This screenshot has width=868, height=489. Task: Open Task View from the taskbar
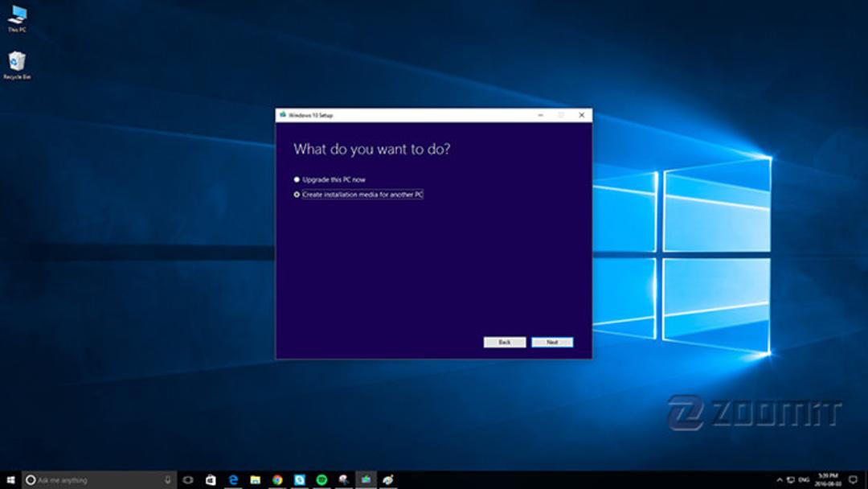(x=188, y=479)
